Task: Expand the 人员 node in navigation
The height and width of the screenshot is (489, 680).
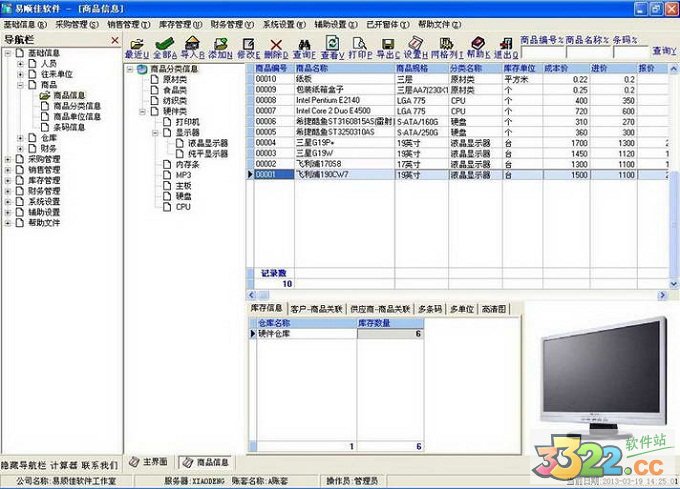Action: (20, 64)
